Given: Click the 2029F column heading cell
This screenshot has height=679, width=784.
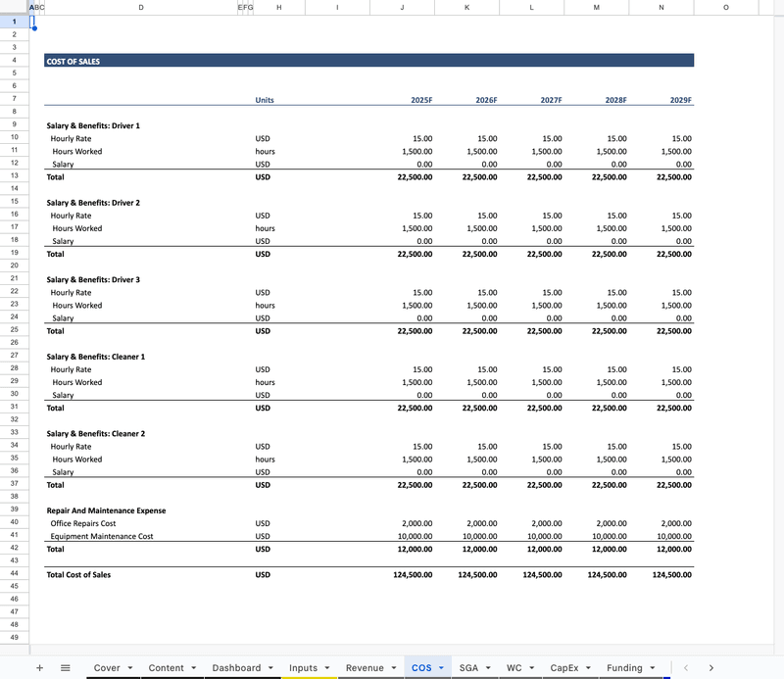Looking at the screenshot, I should (x=661, y=100).
